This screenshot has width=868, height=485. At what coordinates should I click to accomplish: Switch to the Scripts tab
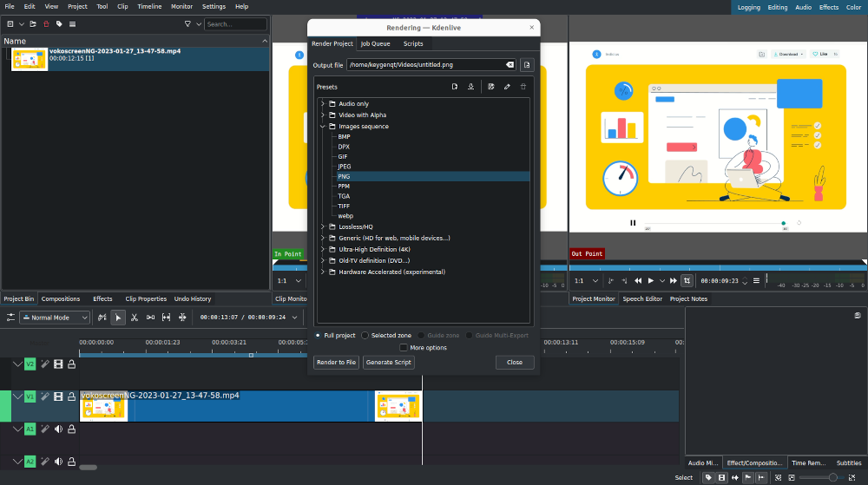tap(413, 43)
